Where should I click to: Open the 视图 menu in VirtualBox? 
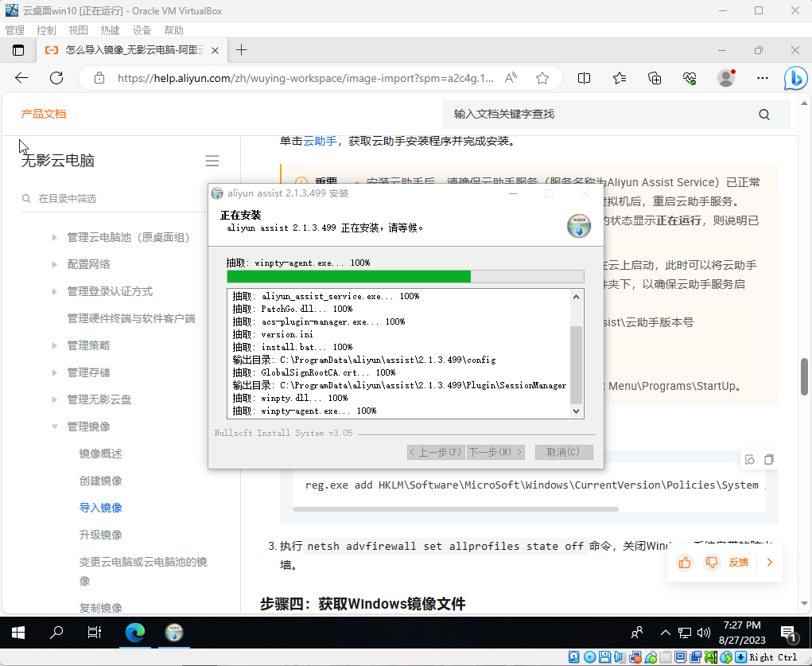point(78,30)
